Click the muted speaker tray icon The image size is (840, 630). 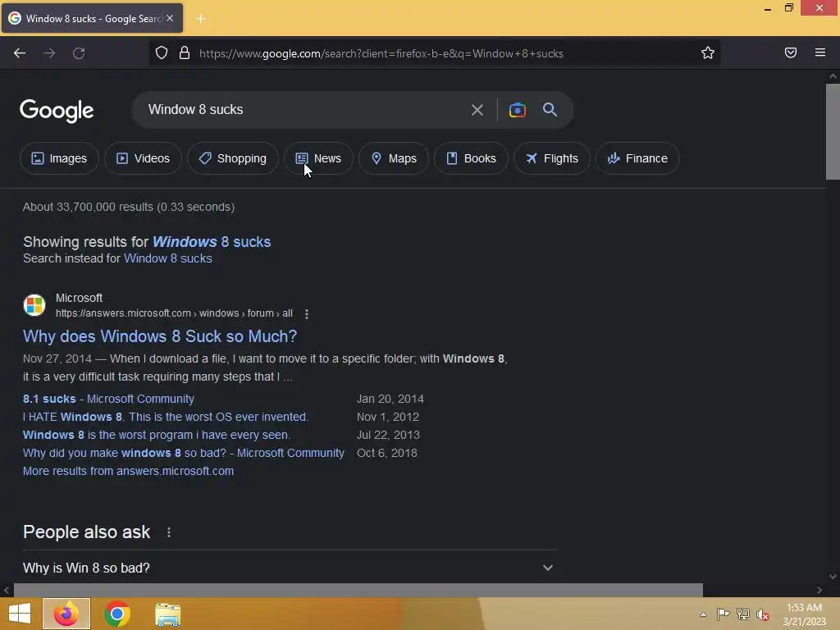[x=763, y=614]
